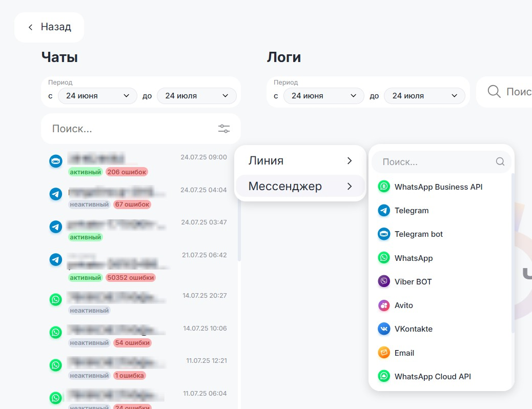Open the chats end date dropdown

[196, 96]
